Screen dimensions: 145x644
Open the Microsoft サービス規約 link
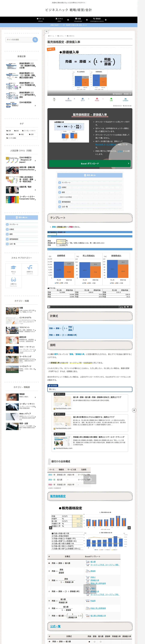coord(105,144)
